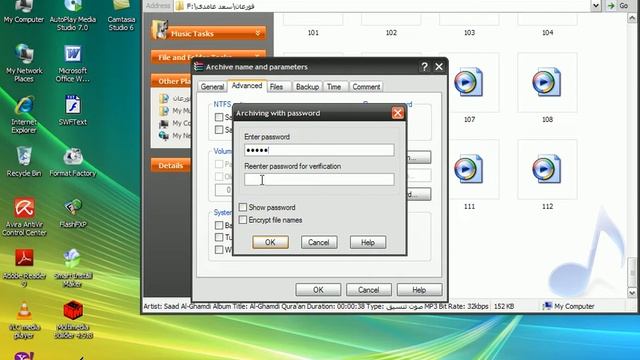Select the Advanced tab

(x=247, y=86)
